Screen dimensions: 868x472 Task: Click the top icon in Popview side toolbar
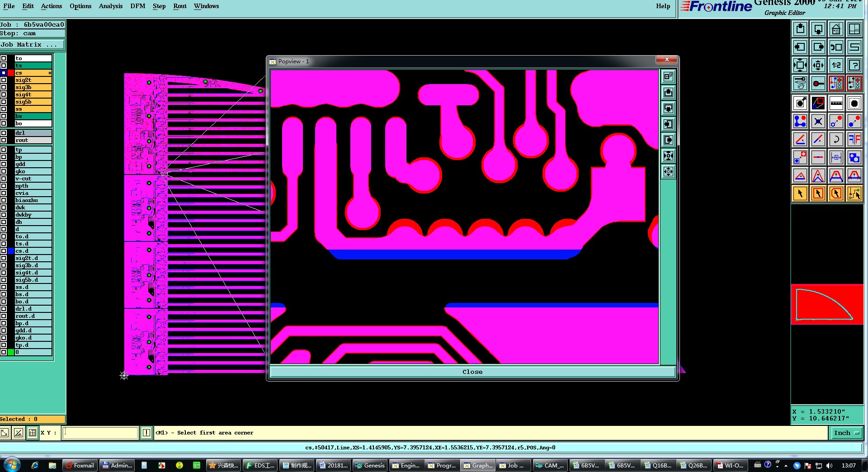[x=668, y=77]
